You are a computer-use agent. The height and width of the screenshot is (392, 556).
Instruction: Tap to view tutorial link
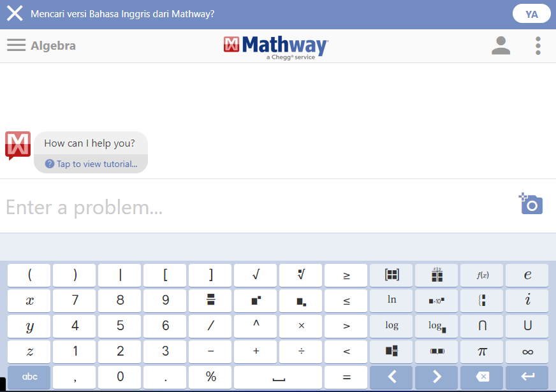pyautogui.click(x=91, y=164)
